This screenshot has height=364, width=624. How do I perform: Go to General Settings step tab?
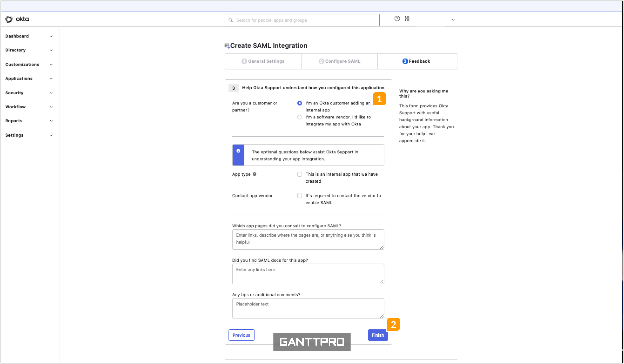(x=263, y=61)
